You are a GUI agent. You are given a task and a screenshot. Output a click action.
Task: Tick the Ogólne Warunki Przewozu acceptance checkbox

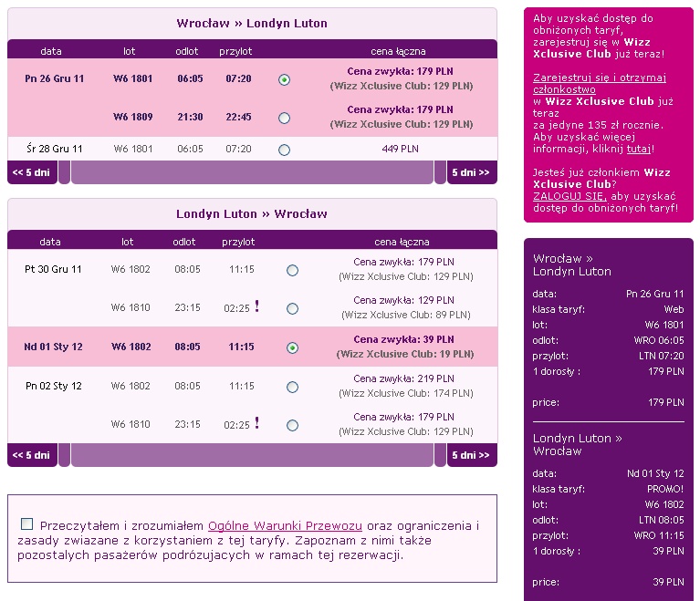point(26,523)
